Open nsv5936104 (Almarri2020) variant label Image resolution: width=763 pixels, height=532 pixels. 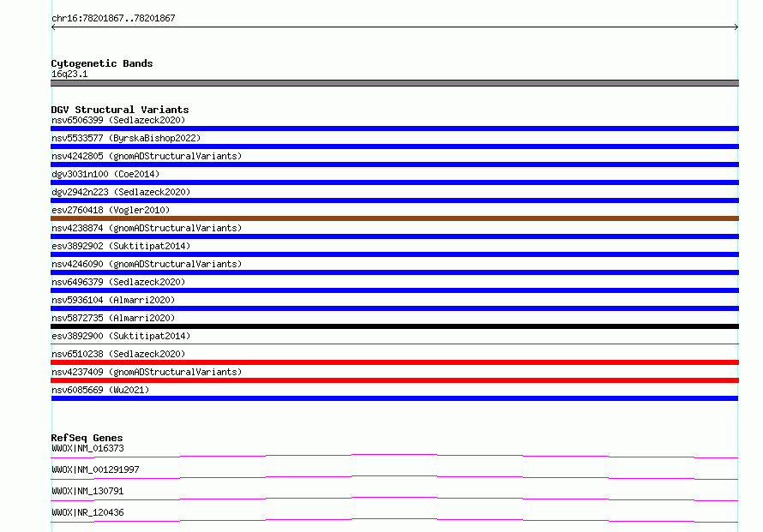pyautogui.click(x=113, y=300)
